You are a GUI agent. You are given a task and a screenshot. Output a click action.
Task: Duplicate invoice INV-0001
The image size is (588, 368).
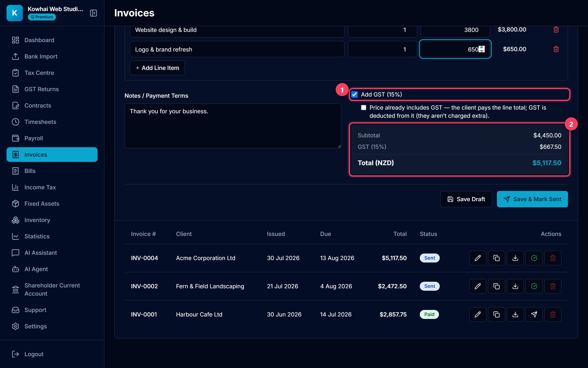(x=496, y=314)
